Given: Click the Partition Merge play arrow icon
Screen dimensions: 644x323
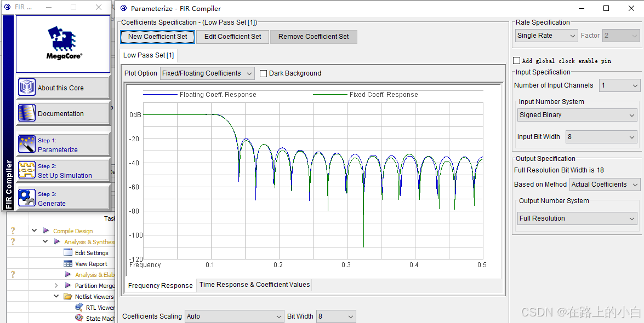Looking at the screenshot, I should click(68, 285).
